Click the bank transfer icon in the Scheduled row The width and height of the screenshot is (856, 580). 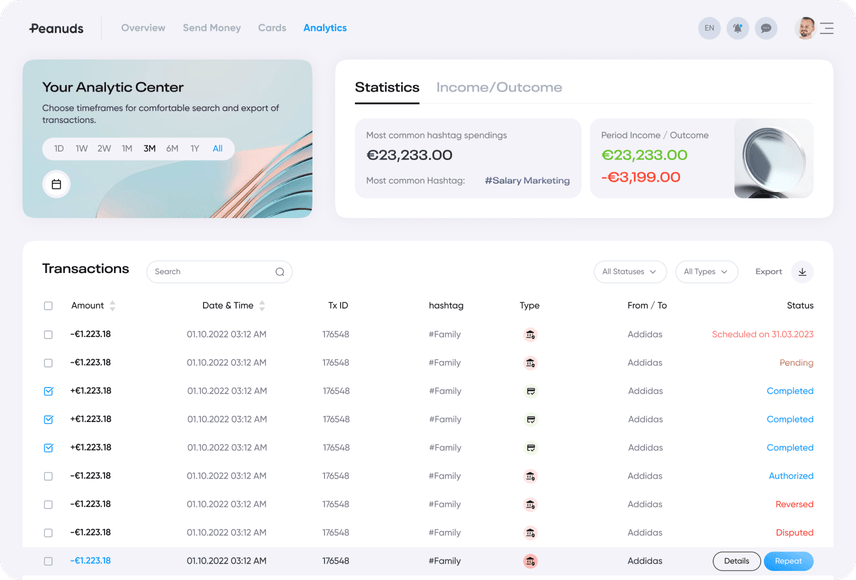[x=530, y=334]
